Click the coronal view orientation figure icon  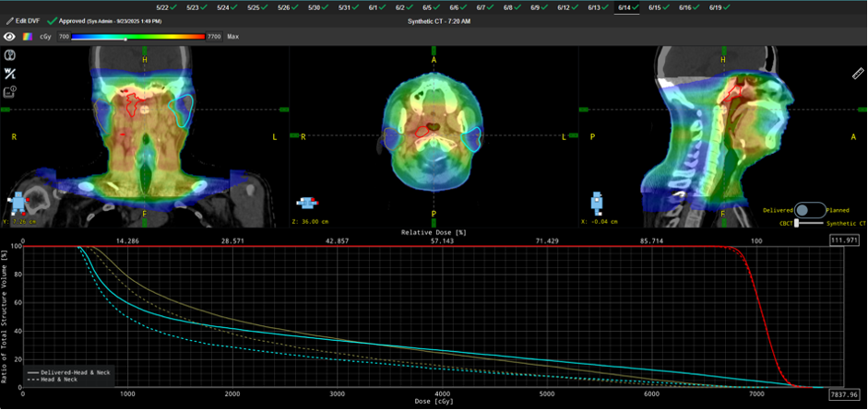pos(18,202)
